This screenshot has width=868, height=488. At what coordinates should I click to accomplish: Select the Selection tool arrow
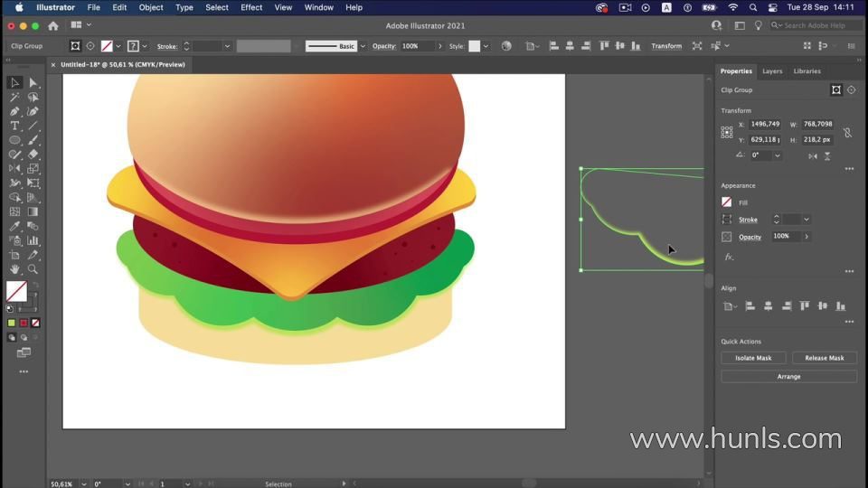coord(14,82)
